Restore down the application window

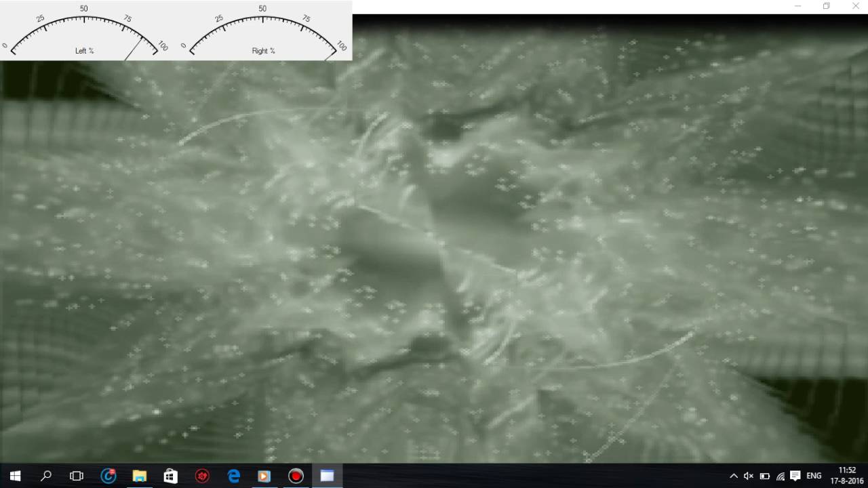[826, 6]
